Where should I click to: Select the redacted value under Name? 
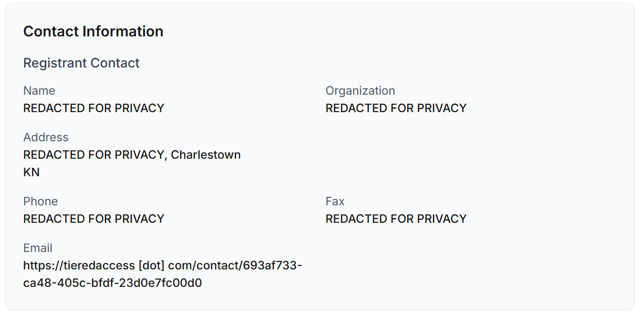coord(94,108)
